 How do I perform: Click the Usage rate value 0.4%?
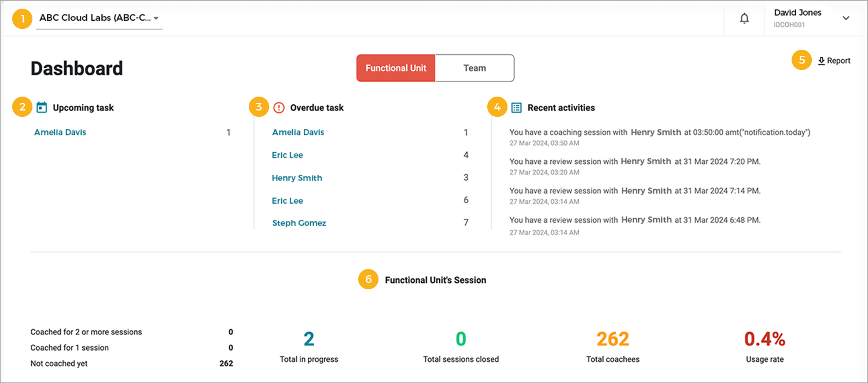coord(764,339)
